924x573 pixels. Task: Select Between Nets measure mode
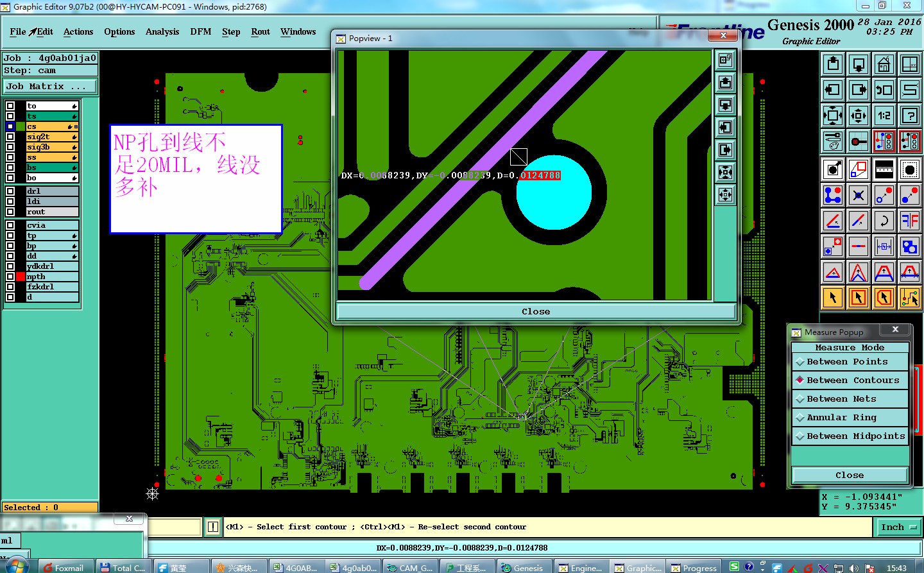pos(850,399)
